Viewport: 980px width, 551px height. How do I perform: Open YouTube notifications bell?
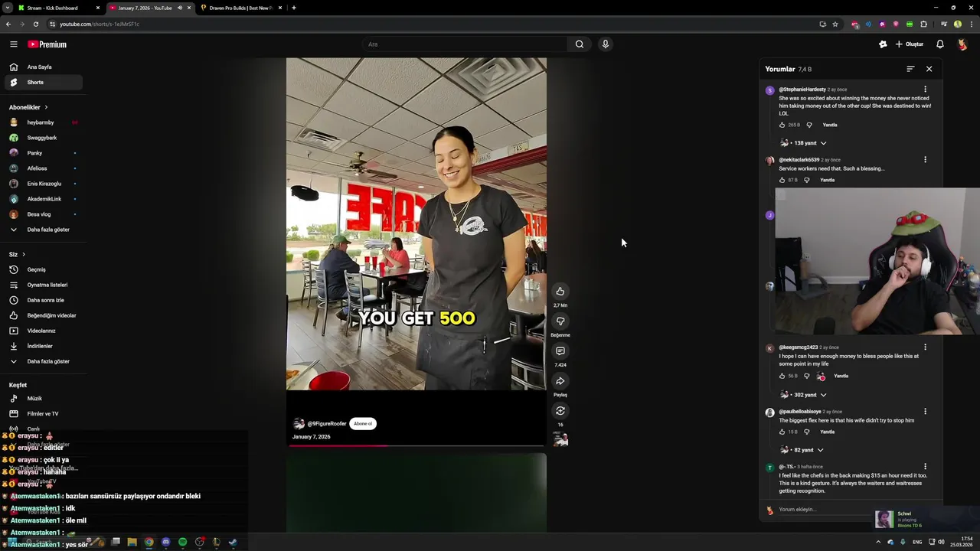click(940, 44)
